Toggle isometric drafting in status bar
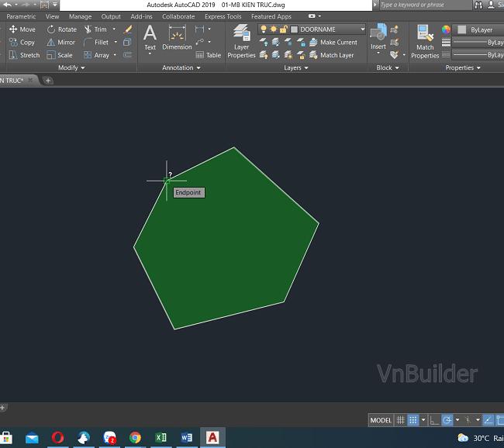The image size is (504, 448). coord(468,420)
